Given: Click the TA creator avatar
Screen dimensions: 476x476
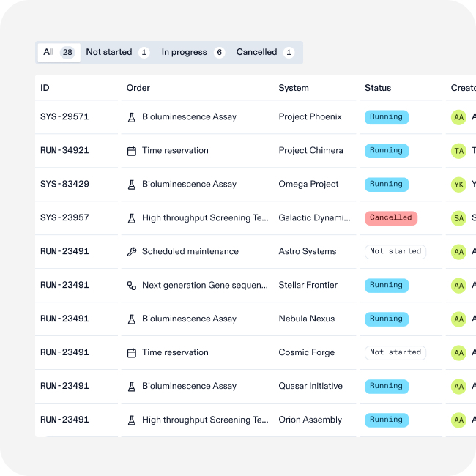Looking at the screenshot, I should coord(458,151).
